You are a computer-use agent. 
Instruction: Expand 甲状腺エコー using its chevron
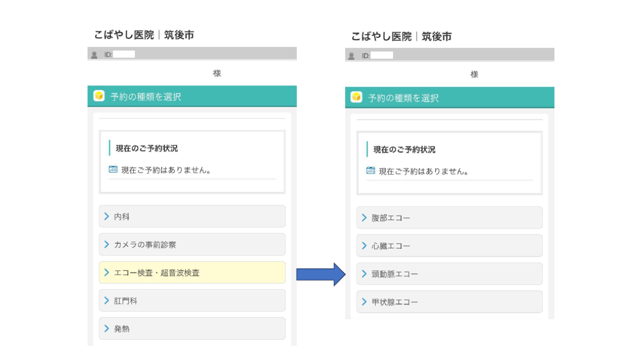pyautogui.click(x=364, y=302)
